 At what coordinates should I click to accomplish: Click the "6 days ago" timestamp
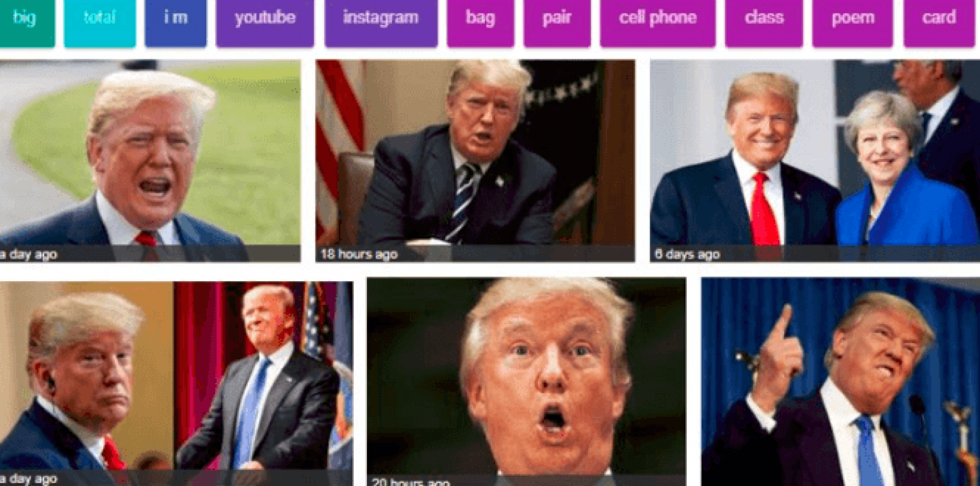click(x=687, y=254)
